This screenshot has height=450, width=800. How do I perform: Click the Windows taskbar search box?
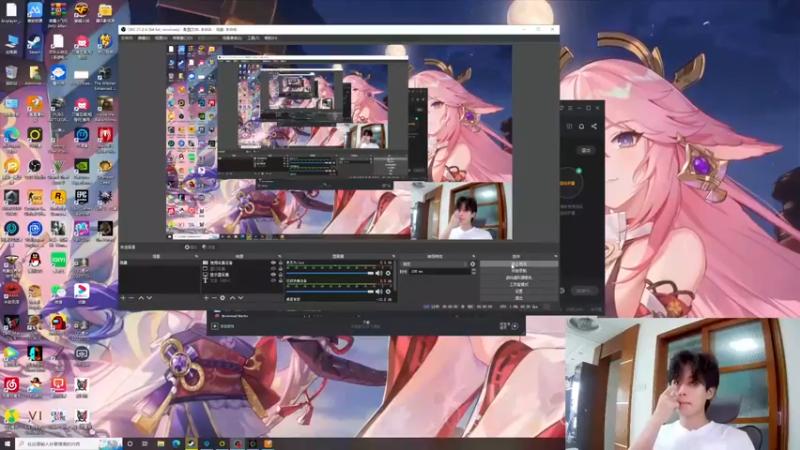[68, 444]
